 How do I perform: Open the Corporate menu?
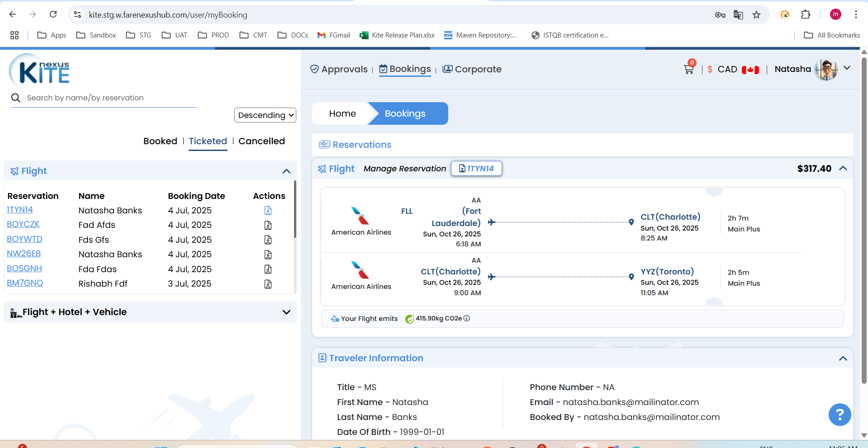click(x=472, y=69)
